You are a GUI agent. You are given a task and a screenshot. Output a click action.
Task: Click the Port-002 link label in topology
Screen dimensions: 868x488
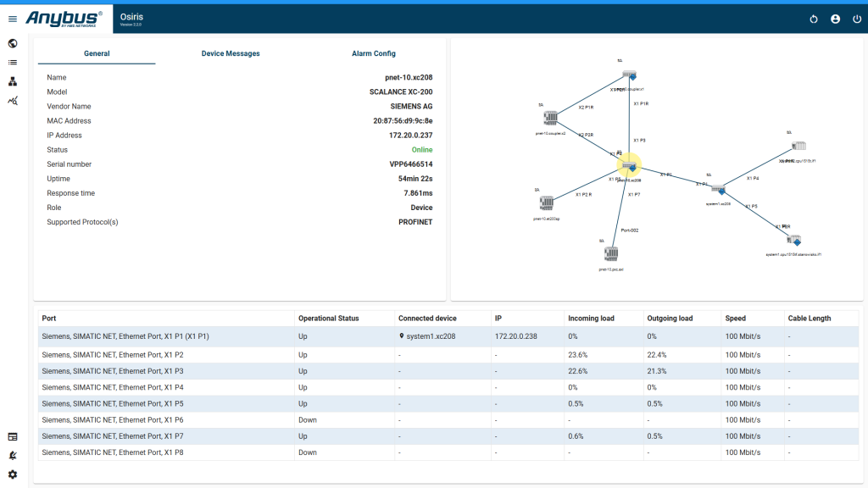tap(630, 230)
